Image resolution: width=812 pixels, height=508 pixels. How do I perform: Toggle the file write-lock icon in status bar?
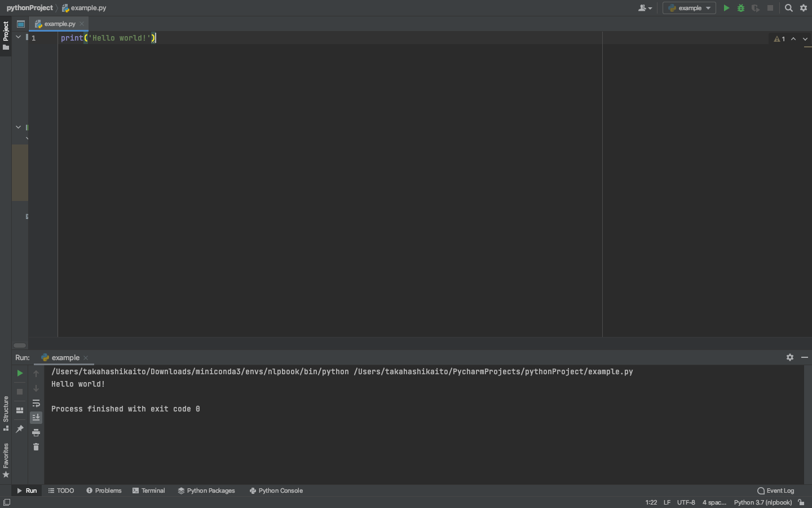[x=801, y=502]
